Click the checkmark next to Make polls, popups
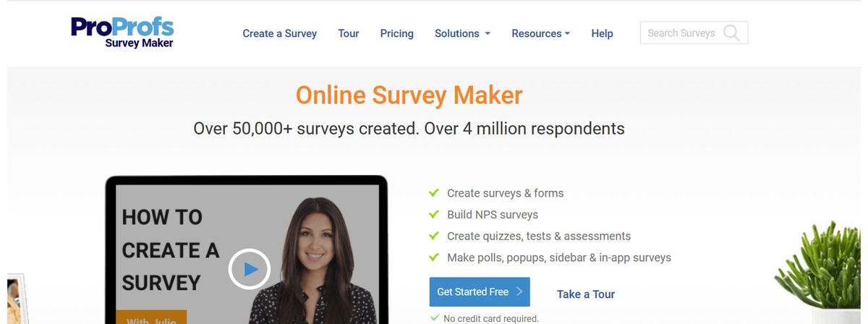The width and height of the screenshot is (868, 324). click(x=434, y=257)
